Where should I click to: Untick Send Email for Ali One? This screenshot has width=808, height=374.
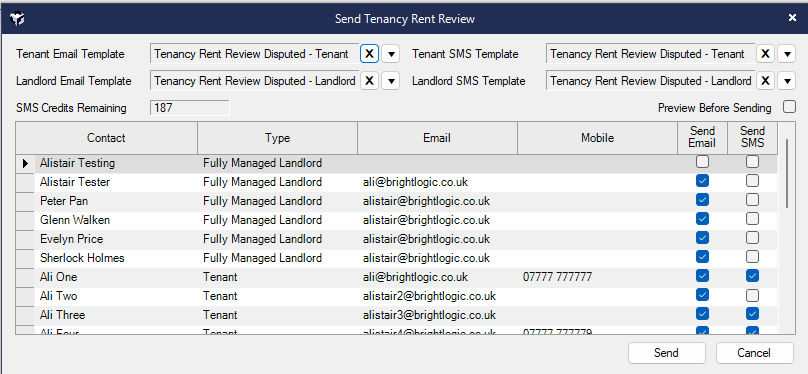click(x=702, y=276)
